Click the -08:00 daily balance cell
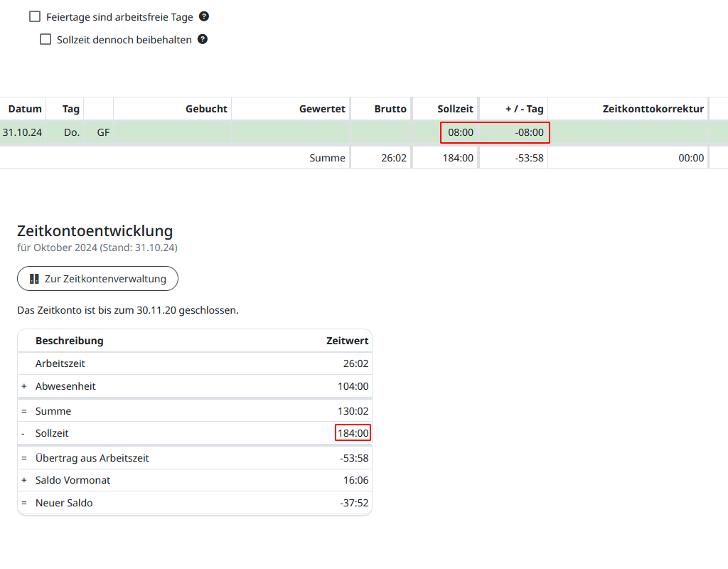Screen dimensions: 728x569 529,132
